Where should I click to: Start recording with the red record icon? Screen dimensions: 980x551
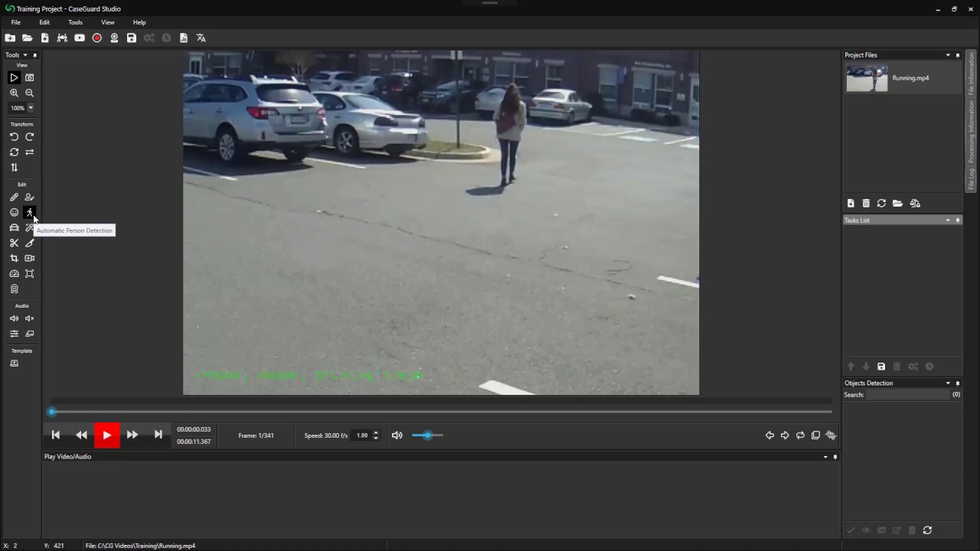[x=97, y=37]
